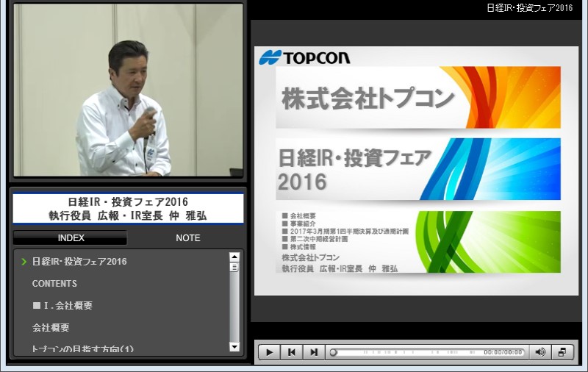This screenshot has height=372, width=588.
Task: Click blue-banner slide text 日経IR･投資フェア 2016
Action: pyautogui.click(x=354, y=170)
